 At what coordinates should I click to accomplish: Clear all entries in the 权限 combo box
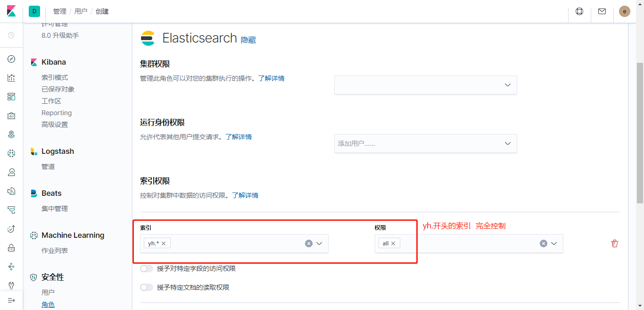[x=544, y=243]
